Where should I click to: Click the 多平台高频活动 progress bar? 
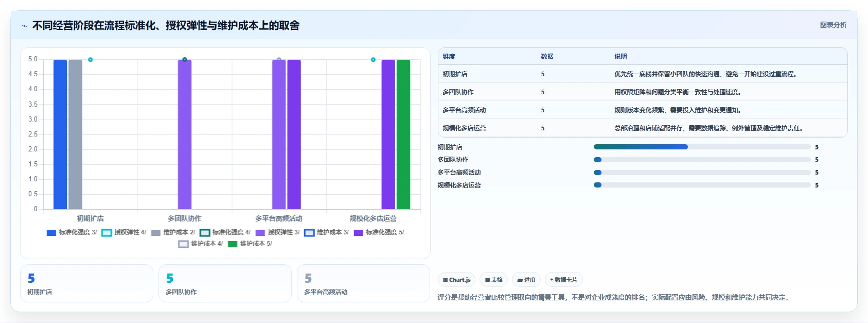(702, 173)
